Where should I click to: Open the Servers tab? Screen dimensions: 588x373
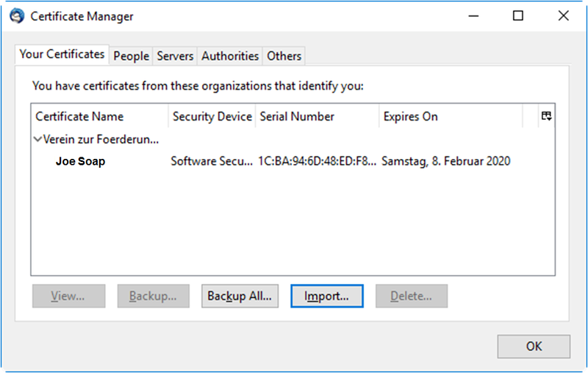[175, 56]
